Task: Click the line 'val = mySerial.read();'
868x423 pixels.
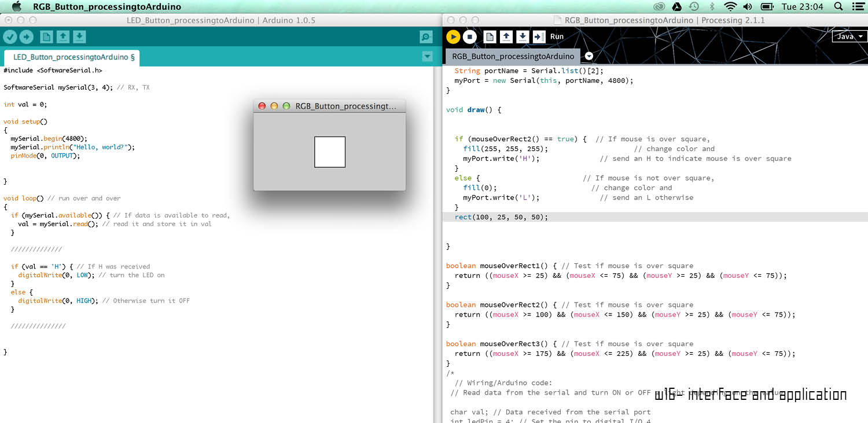Action: click(x=58, y=224)
